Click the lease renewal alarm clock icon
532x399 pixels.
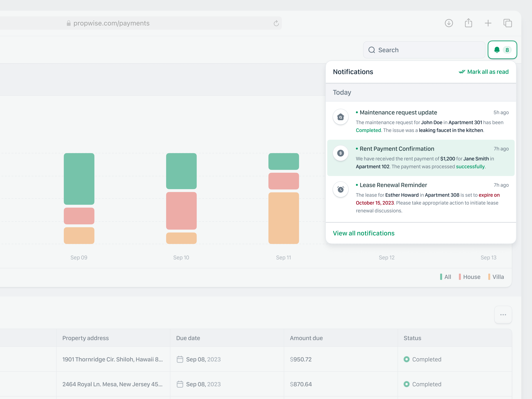[341, 190]
